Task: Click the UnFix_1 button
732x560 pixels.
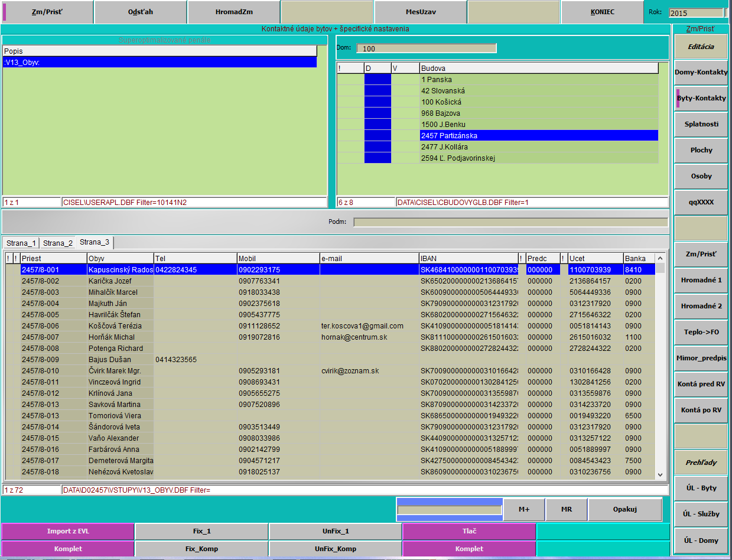Action: point(335,531)
